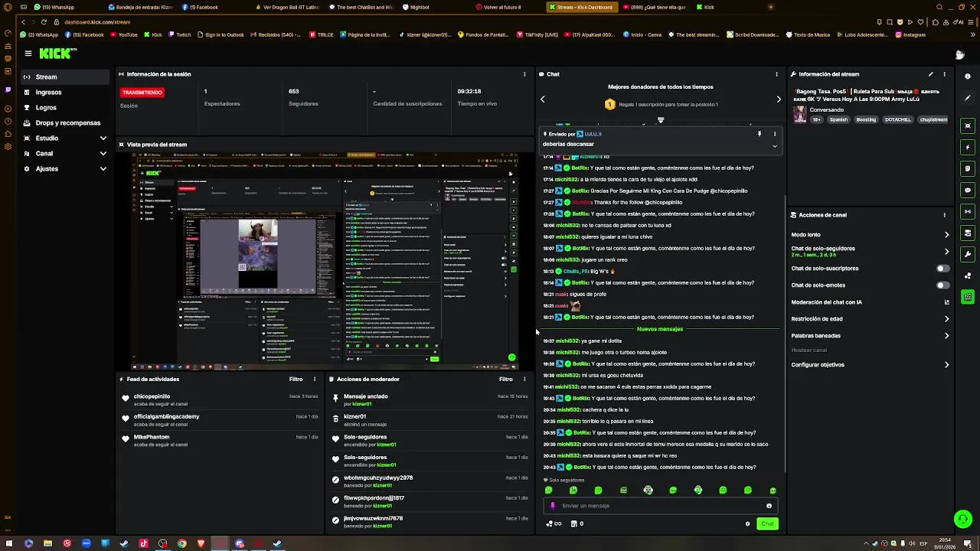Click the Enviar un mensaje input field
Image resolution: width=980 pixels, height=551 pixels.
click(x=660, y=506)
